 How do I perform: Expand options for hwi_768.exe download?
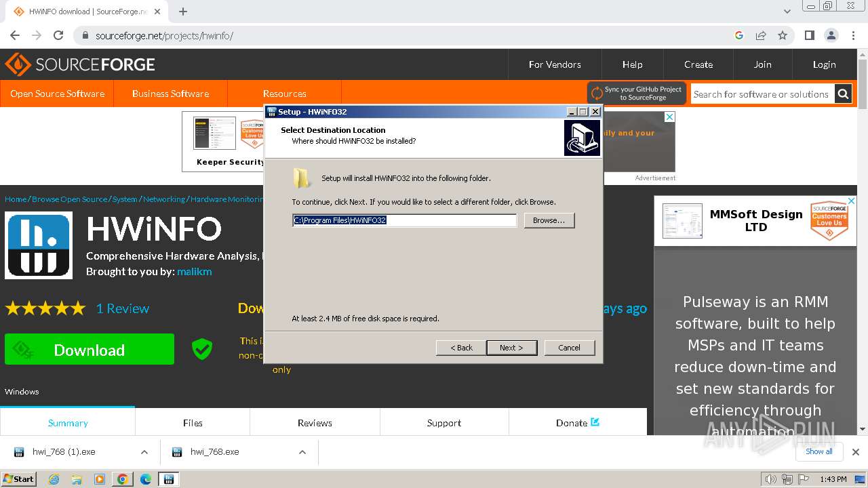point(302,452)
